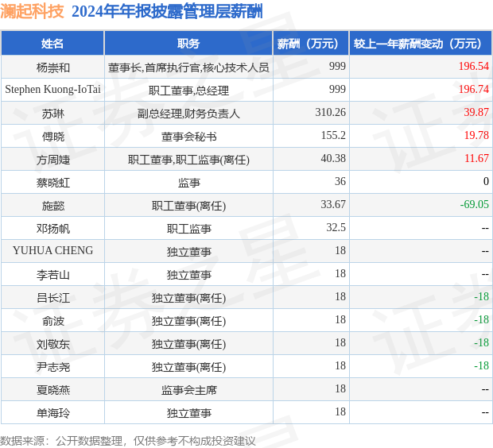The height and width of the screenshot is (448, 493).
Task: Select the name 刘敬东
Action: tap(52, 344)
